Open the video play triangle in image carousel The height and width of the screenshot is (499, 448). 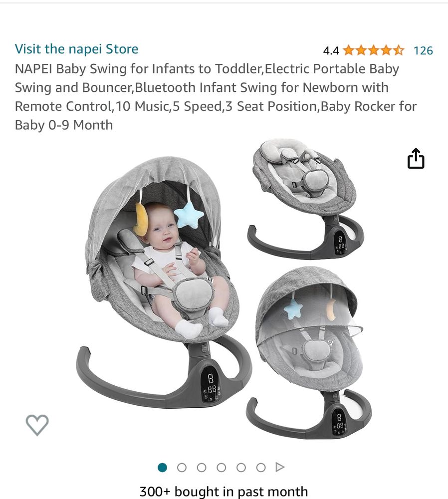[x=280, y=467]
